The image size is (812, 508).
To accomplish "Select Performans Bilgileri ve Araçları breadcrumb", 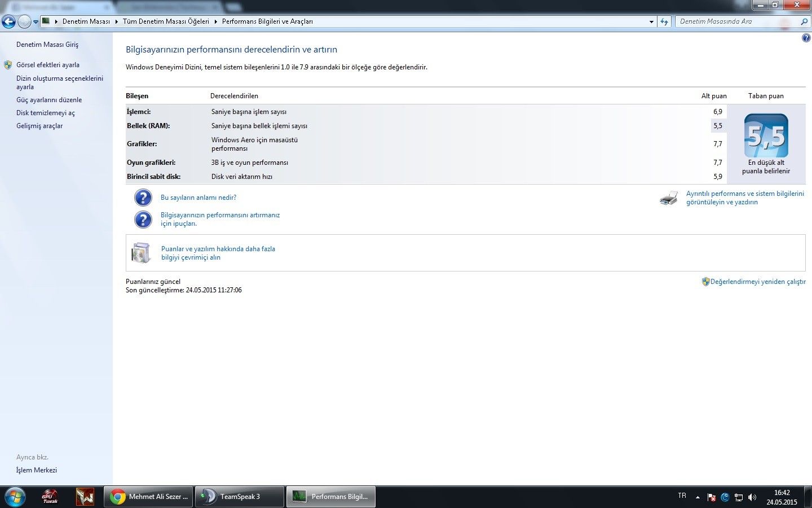I will (267, 21).
